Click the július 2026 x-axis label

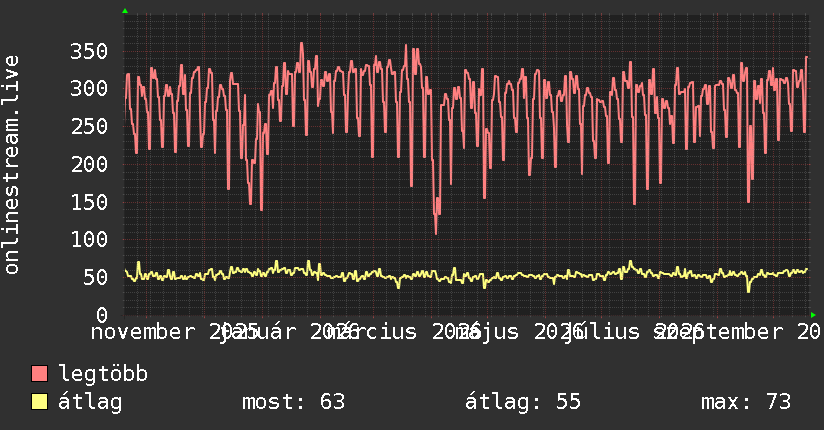click(x=634, y=332)
